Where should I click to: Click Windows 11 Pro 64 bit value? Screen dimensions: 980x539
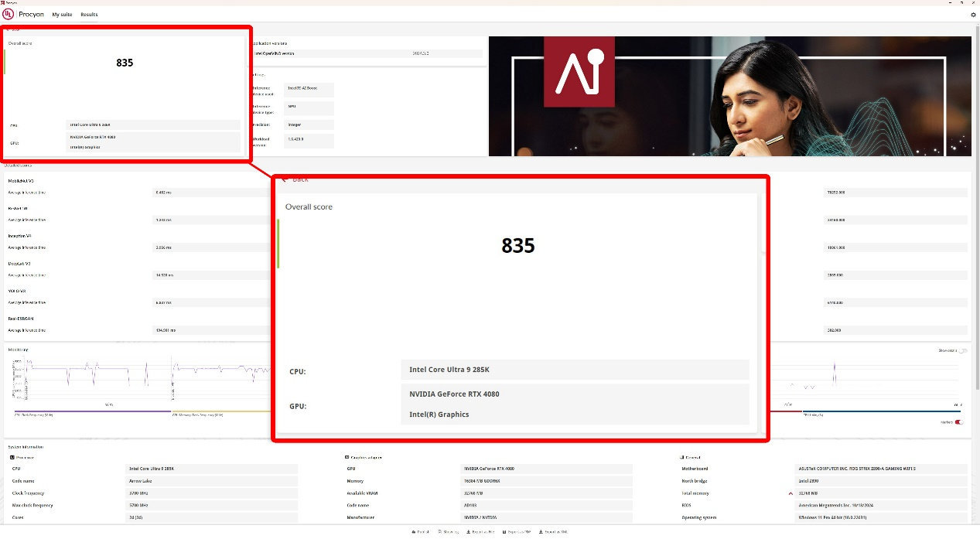pos(882,517)
